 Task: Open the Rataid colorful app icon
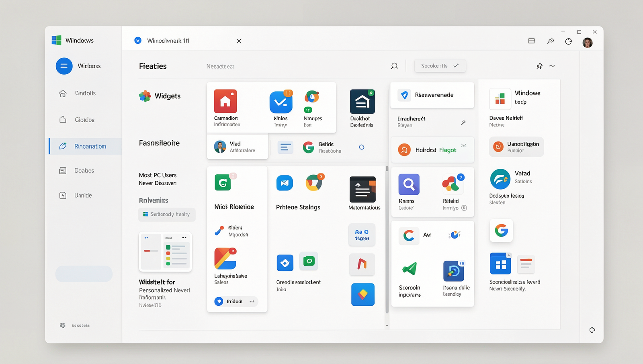pyautogui.click(x=453, y=184)
